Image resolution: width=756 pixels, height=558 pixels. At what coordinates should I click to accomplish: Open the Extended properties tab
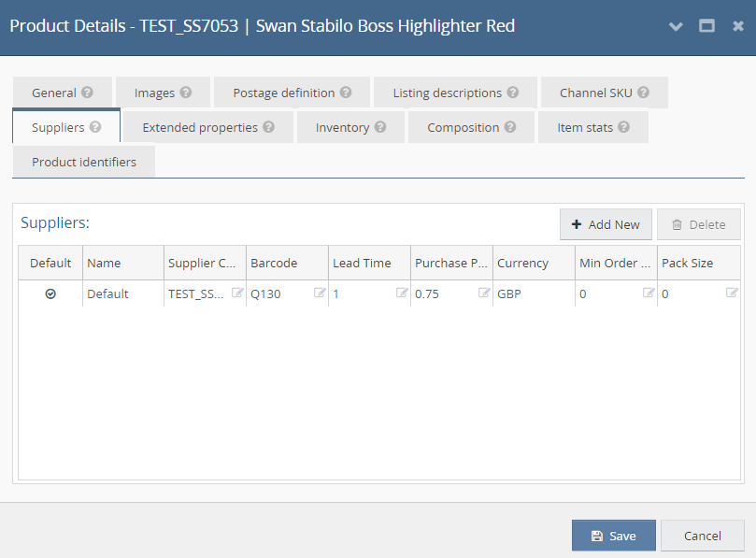208,127
